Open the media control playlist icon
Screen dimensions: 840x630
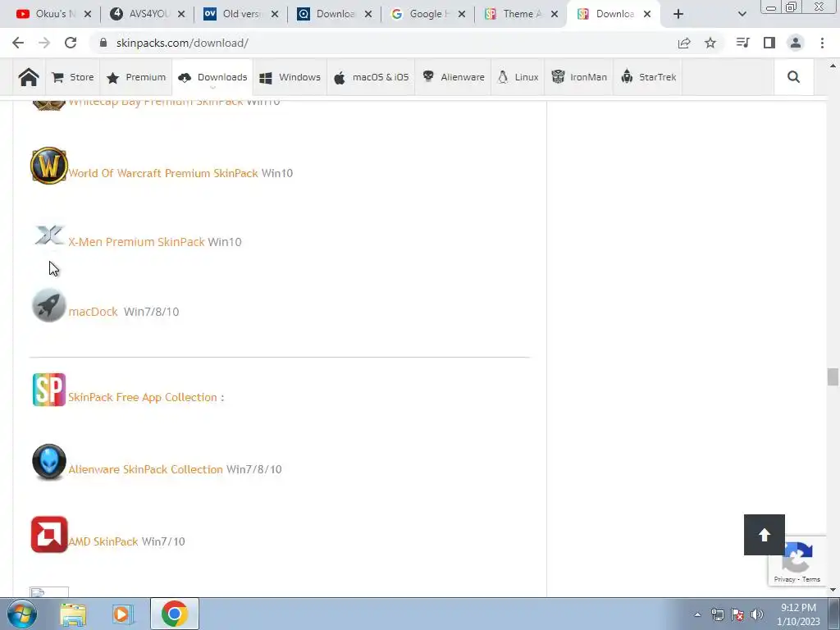742,43
